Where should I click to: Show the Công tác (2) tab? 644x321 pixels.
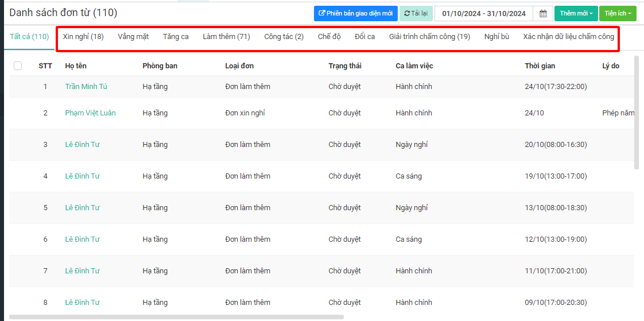tap(284, 37)
